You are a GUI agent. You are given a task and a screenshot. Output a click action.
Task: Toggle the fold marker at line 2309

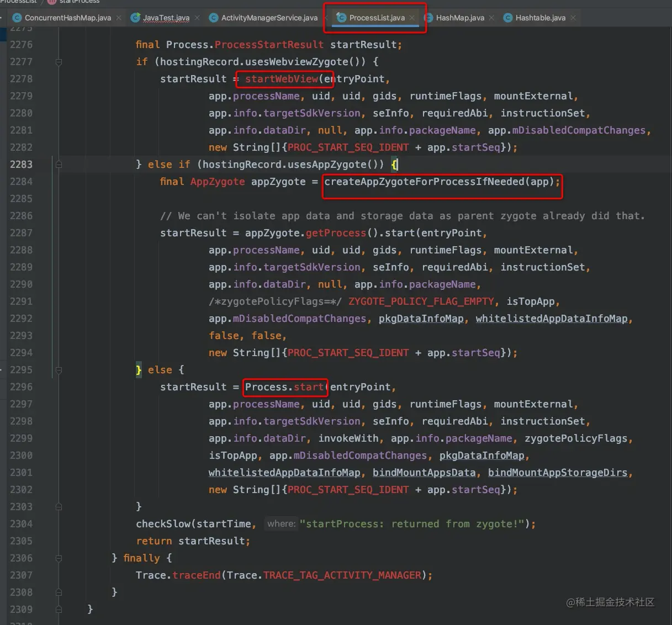(59, 610)
